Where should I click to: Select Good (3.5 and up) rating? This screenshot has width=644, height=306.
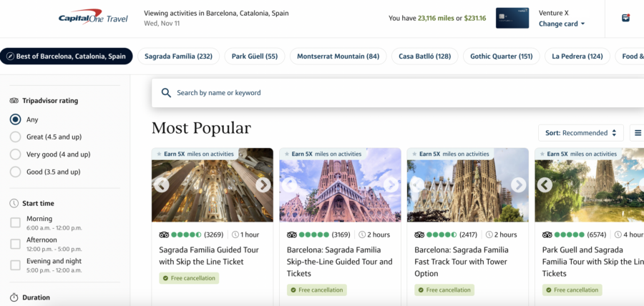point(15,172)
